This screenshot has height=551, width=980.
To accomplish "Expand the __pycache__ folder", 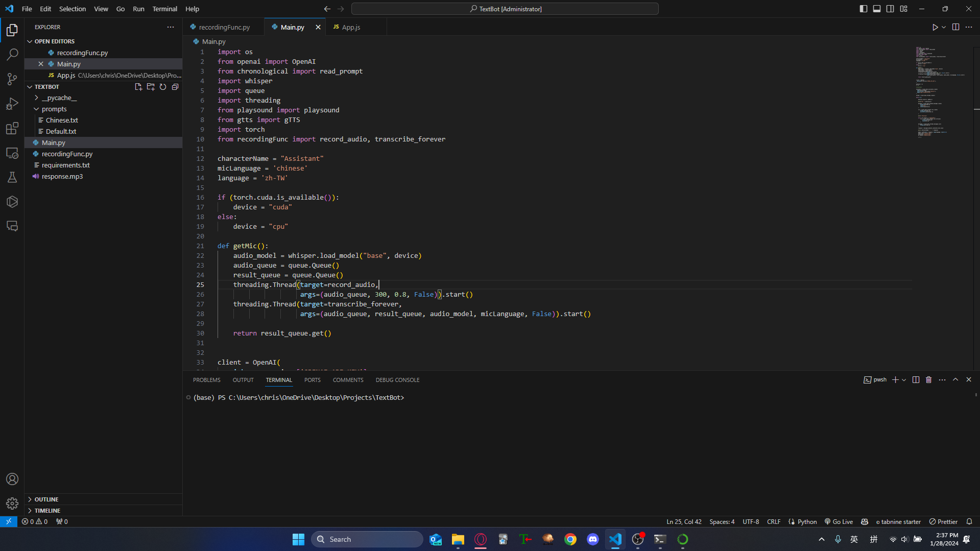I will pyautogui.click(x=59, y=98).
